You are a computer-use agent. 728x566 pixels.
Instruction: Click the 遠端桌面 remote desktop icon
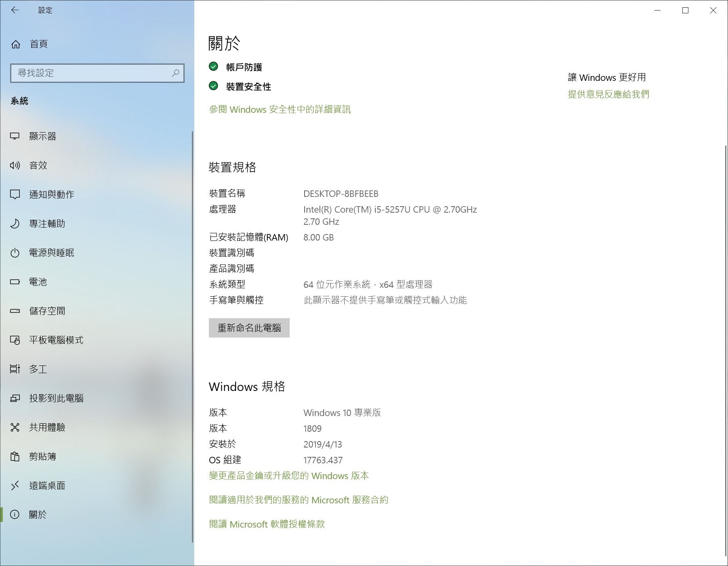(15, 486)
